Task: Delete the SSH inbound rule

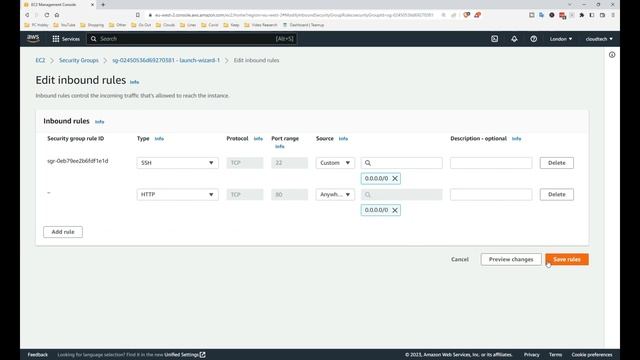Action: coord(557,163)
